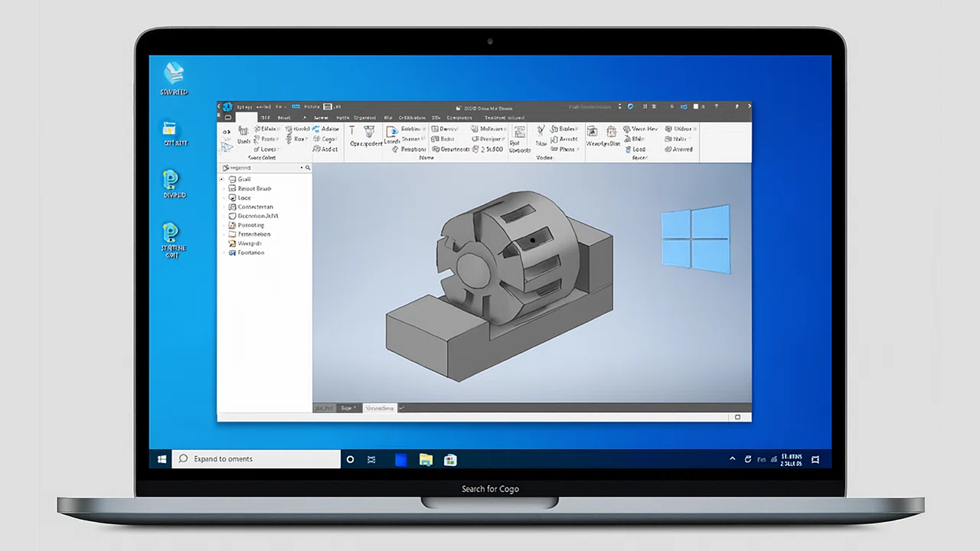Screen dimensions: 980x551
Task: Open Task View on the taskbar
Action: click(371, 459)
